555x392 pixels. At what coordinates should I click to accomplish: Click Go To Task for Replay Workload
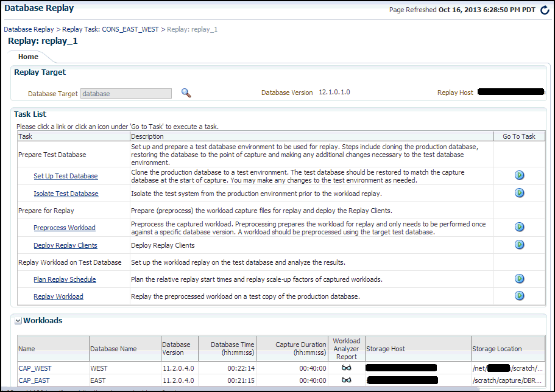coord(519,296)
